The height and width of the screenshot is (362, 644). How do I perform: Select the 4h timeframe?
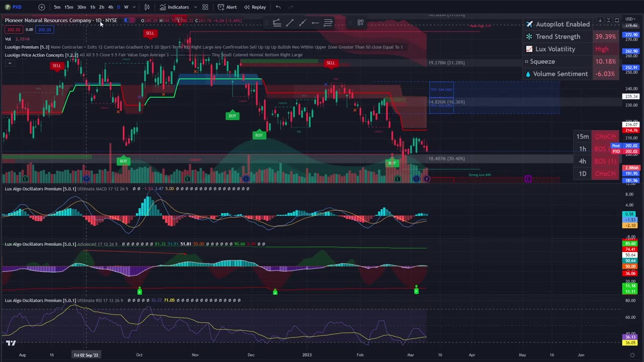pyautogui.click(x=111, y=7)
